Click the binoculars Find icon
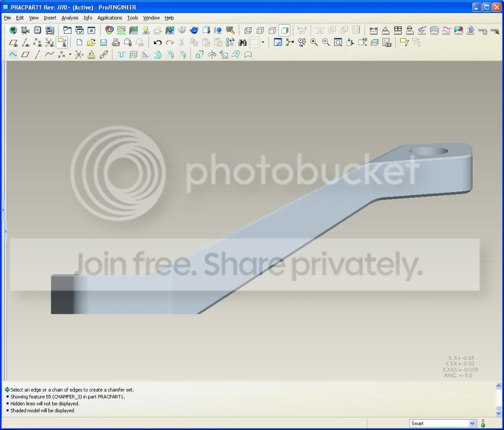This screenshot has width=504, height=430. pos(242,42)
